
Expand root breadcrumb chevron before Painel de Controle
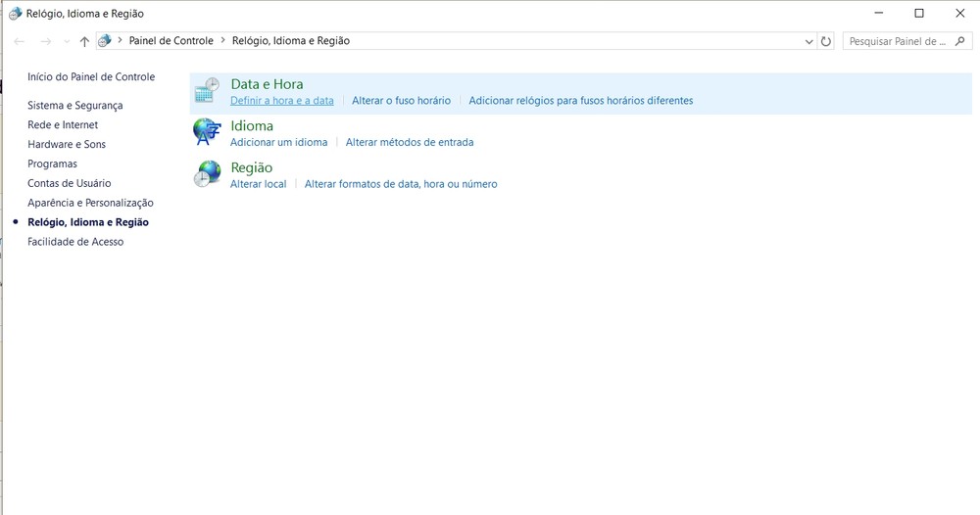coord(120,40)
